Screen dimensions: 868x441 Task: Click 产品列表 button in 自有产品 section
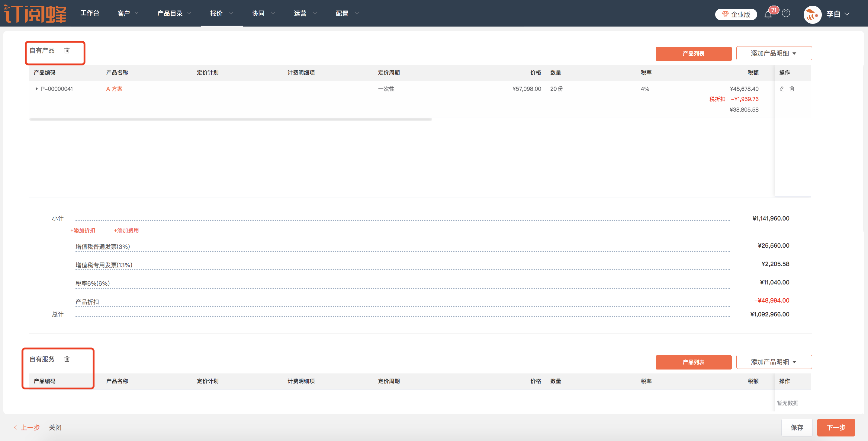(x=693, y=53)
